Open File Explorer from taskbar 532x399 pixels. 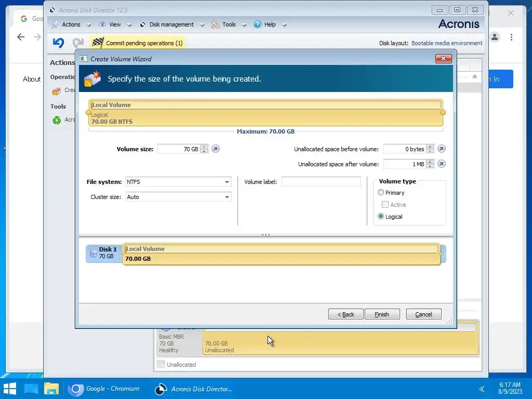[x=51, y=389]
